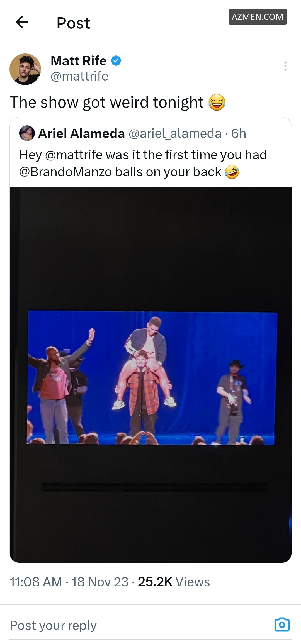Tap Ariel Alameda's small avatar

[x=27, y=133]
